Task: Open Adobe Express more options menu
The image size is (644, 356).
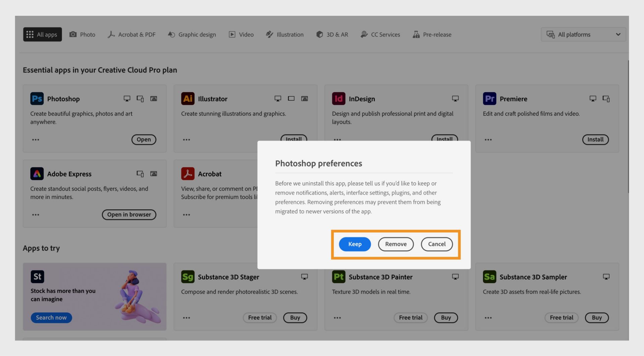Action: [x=36, y=215]
